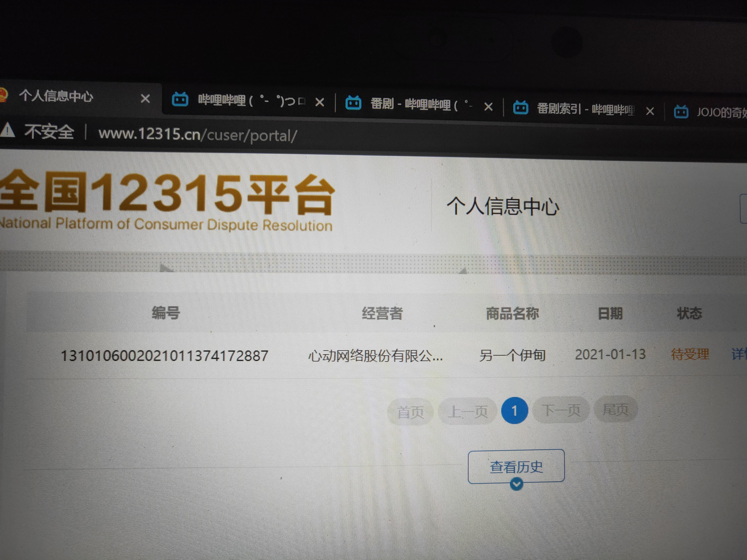
Task: Click the 编号 column header
Action: [166, 313]
